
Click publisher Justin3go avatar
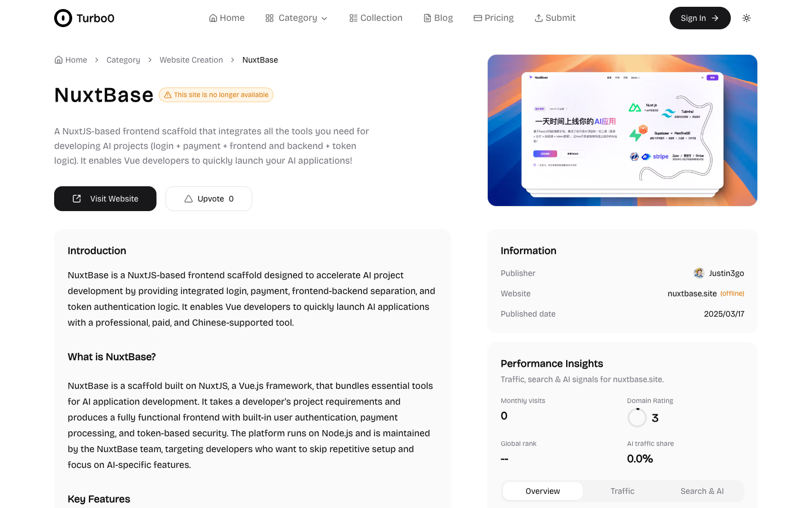coord(699,273)
